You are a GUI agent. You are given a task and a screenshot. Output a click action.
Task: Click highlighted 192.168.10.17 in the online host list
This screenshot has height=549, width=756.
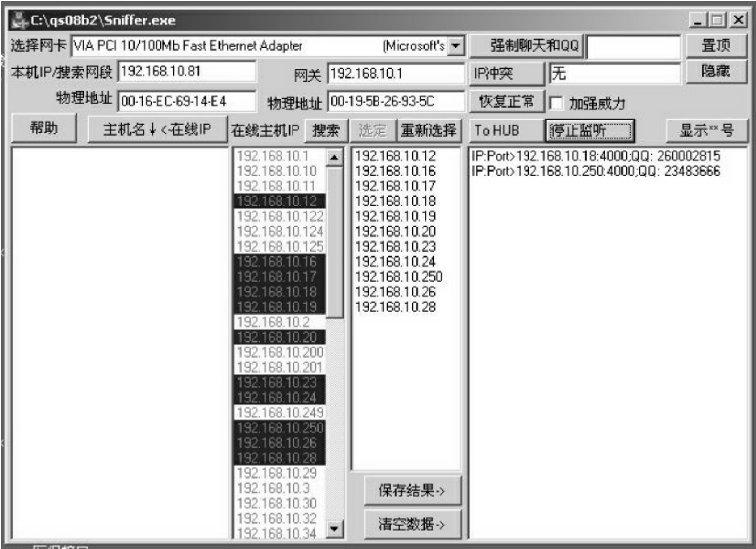[280, 277]
